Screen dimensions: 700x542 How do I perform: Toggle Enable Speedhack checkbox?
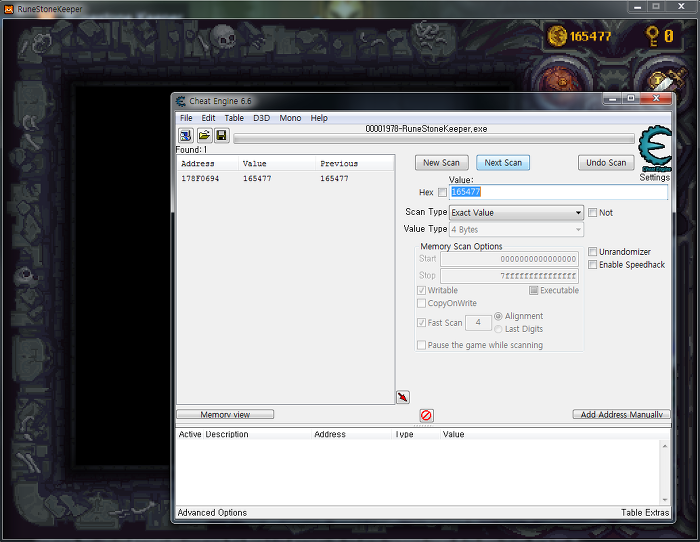coord(592,265)
